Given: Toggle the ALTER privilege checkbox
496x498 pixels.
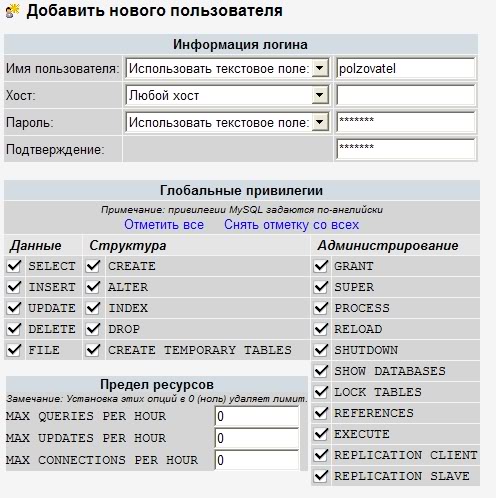Looking at the screenshot, I should point(93,287).
